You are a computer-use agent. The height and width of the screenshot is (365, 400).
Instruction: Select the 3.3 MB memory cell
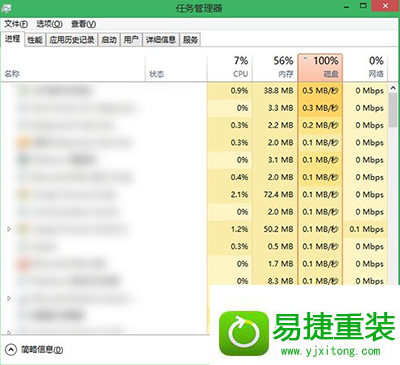pyautogui.click(x=275, y=108)
